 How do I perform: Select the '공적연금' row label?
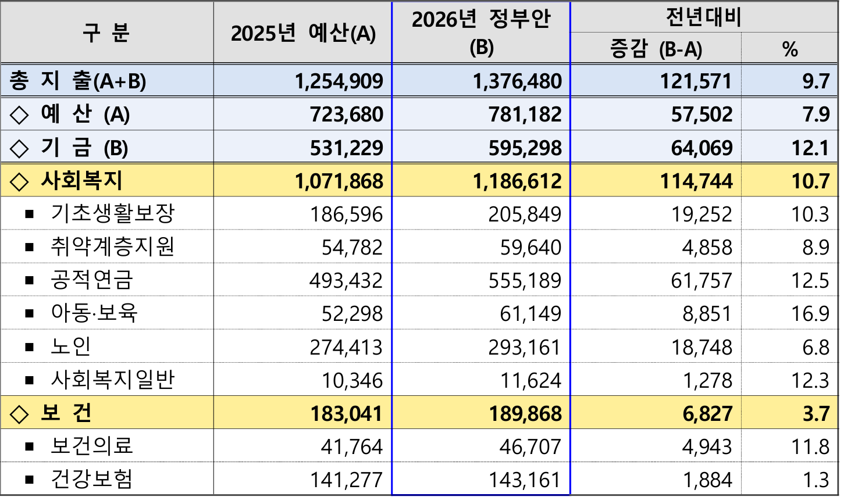(x=92, y=280)
